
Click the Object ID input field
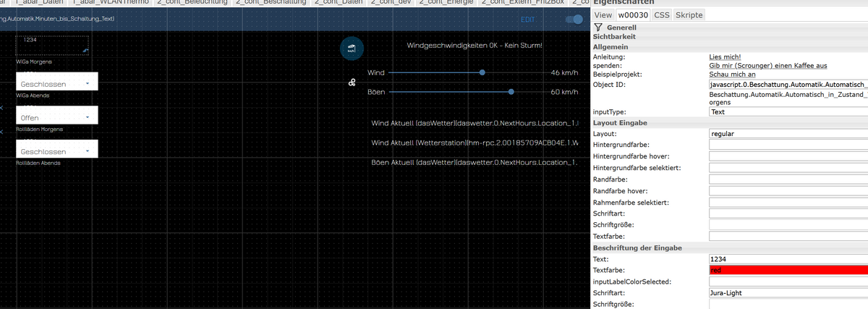[x=788, y=85]
